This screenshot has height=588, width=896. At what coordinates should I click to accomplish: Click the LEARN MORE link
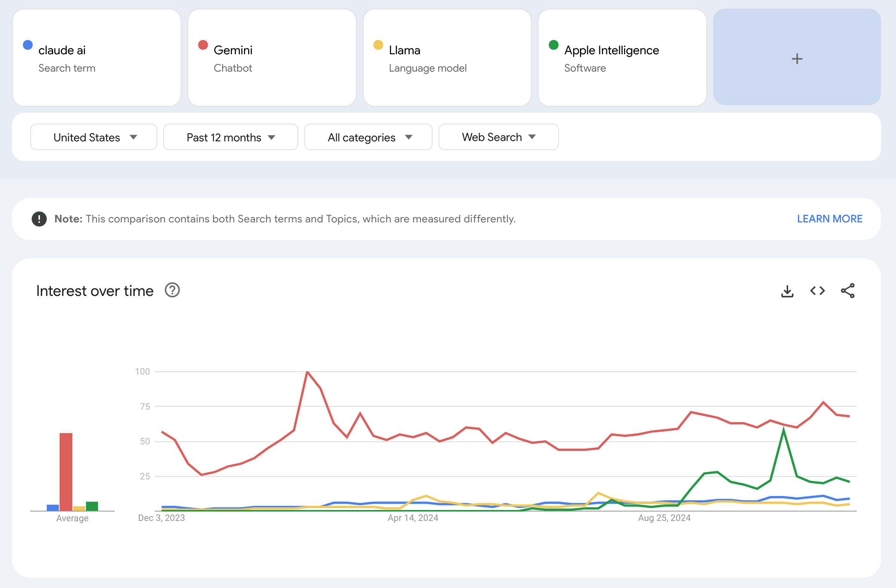(x=830, y=219)
